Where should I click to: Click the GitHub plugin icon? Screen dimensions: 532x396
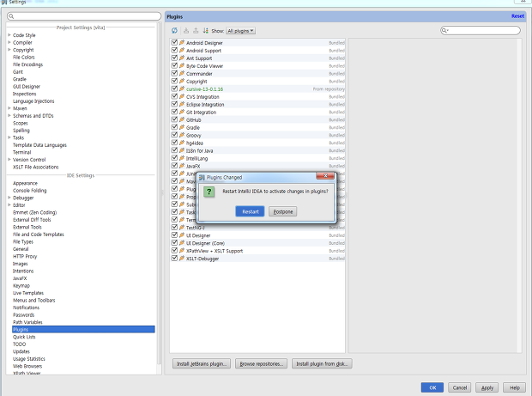click(x=182, y=119)
